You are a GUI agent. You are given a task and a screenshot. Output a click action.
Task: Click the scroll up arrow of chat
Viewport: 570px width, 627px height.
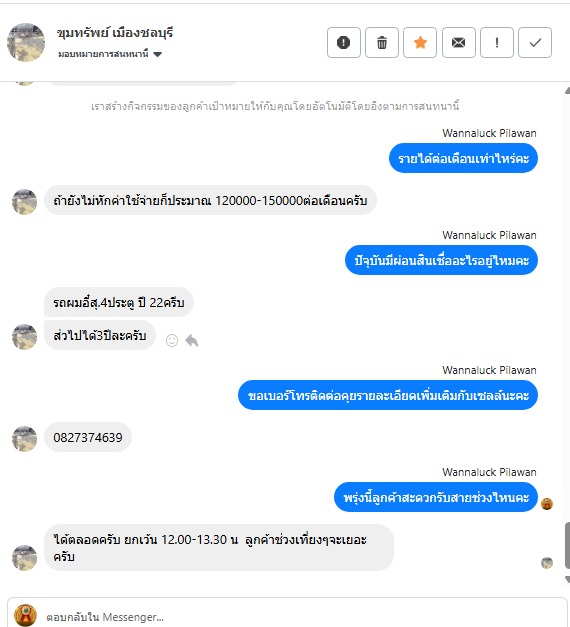pos(567,91)
